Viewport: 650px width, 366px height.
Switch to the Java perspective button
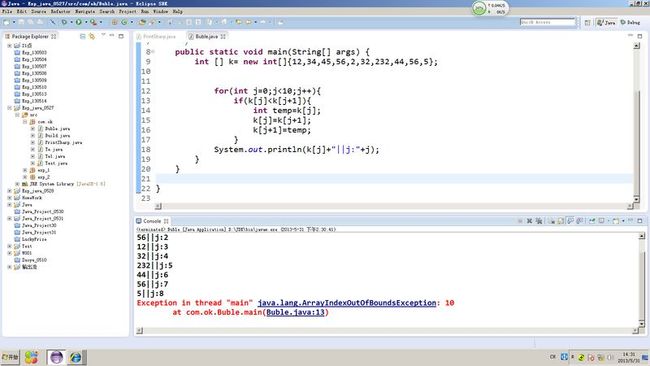coord(606,22)
